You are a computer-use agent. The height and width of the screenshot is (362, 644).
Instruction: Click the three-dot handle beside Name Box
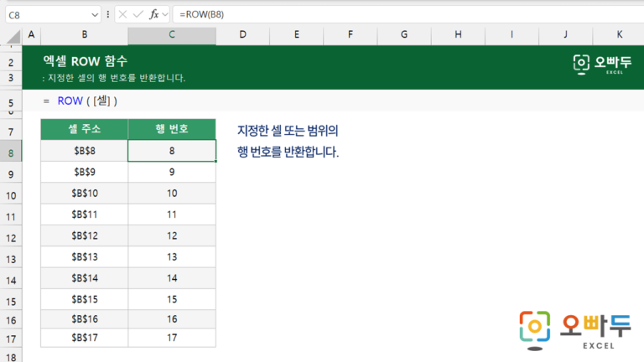tap(108, 15)
